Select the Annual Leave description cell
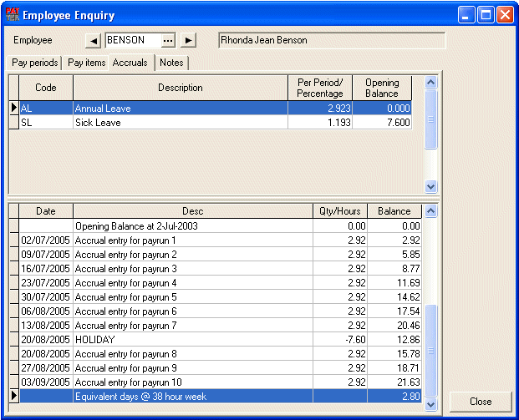 [x=181, y=109]
